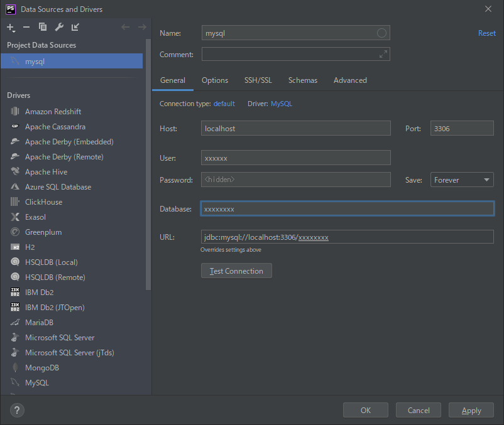This screenshot has height=425, width=504.
Task: Focus the URL field
Action: pos(347,237)
